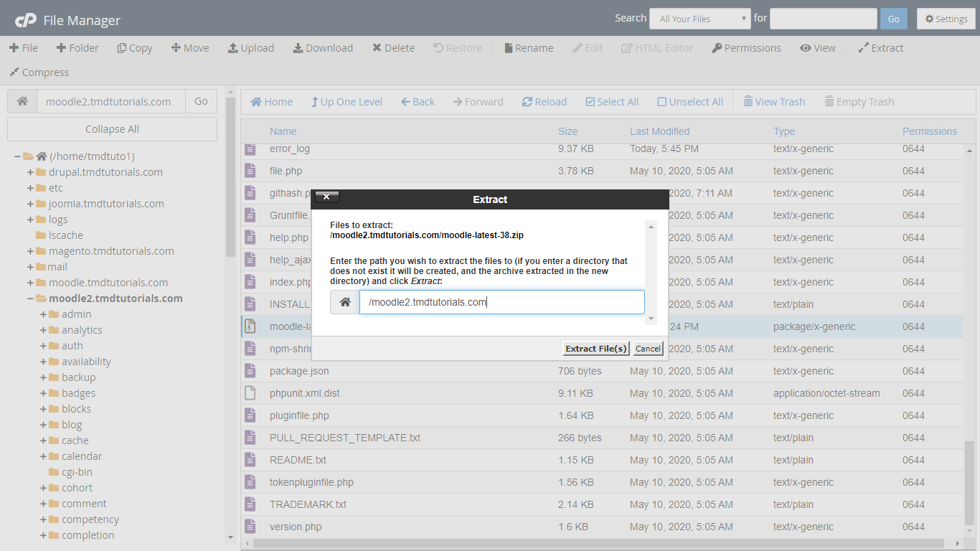
Task: Open the 'All Your Files' search dropdown
Action: (699, 19)
